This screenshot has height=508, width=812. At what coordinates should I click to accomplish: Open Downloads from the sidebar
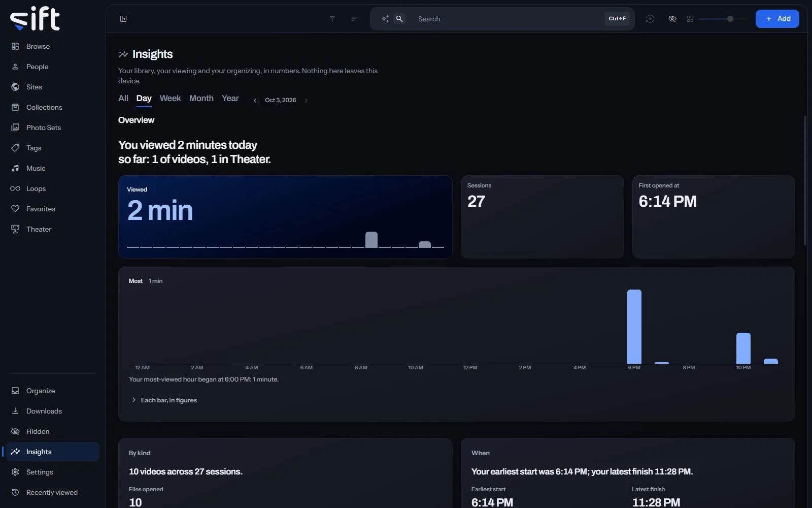pyautogui.click(x=53, y=411)
